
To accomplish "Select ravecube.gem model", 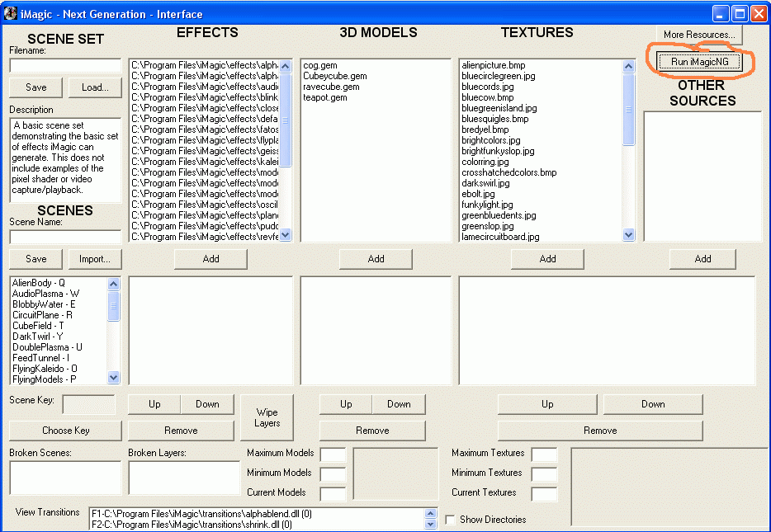I will pyautogui.click(x=331, y=87).
